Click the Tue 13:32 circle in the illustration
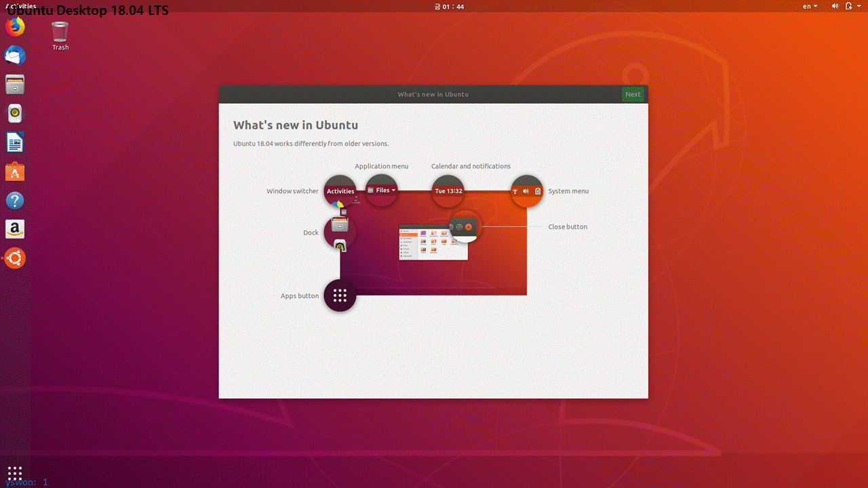Viewport: 868px width, 488px height. click(x=448, y=191)
